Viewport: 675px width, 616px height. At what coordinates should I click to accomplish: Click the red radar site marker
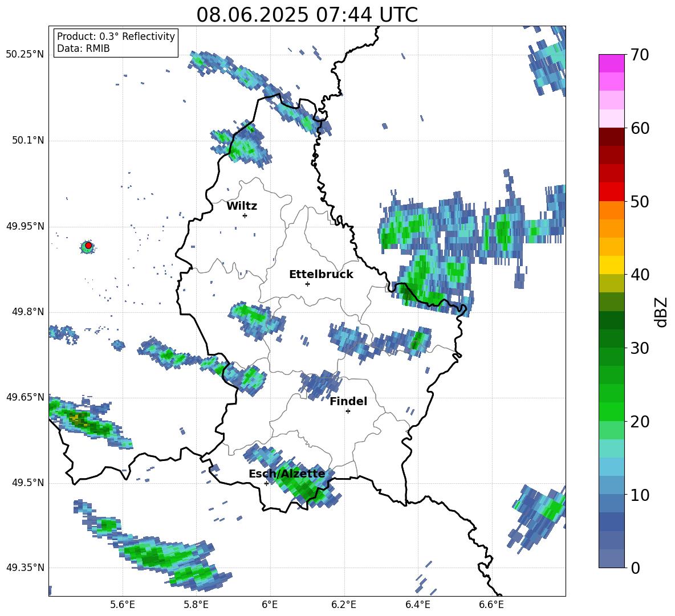pyautogui.click(x=88, y=245)
